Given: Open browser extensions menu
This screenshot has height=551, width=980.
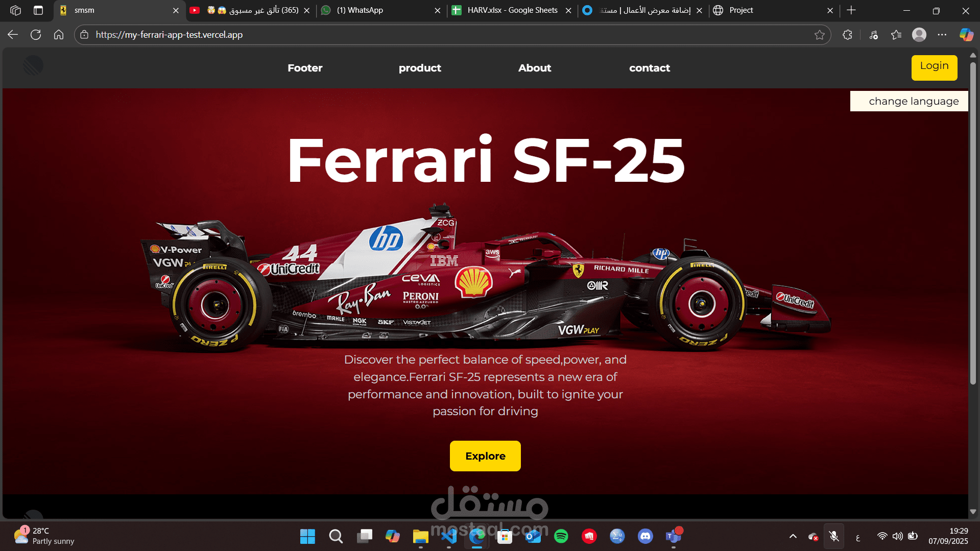Looking at the screenshot, I should 847,35.
